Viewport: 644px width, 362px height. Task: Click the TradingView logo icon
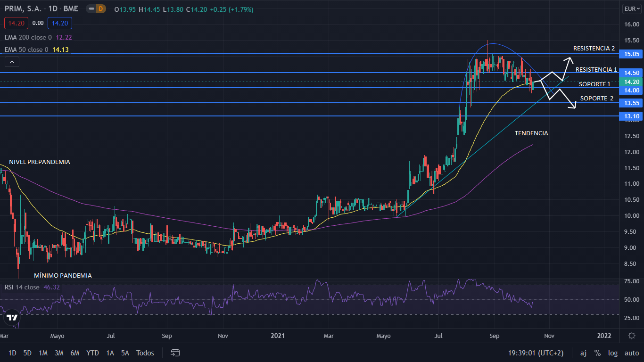(13, 317)
